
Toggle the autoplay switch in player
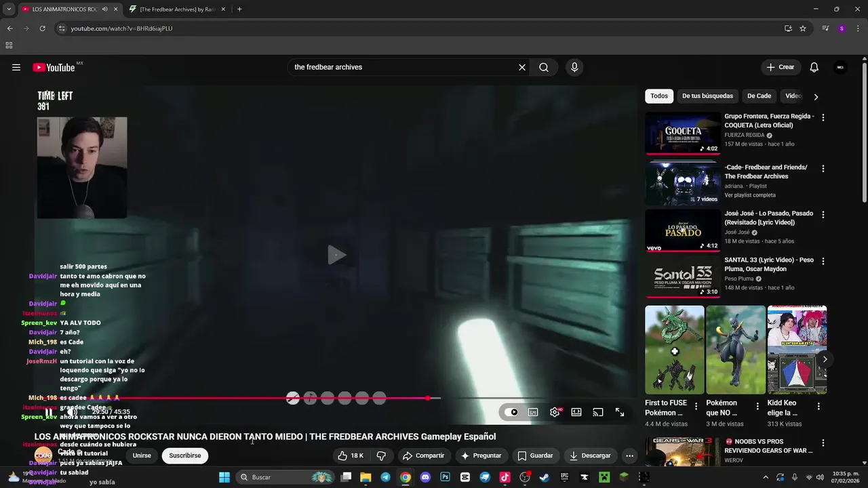(x=512, y=412)
